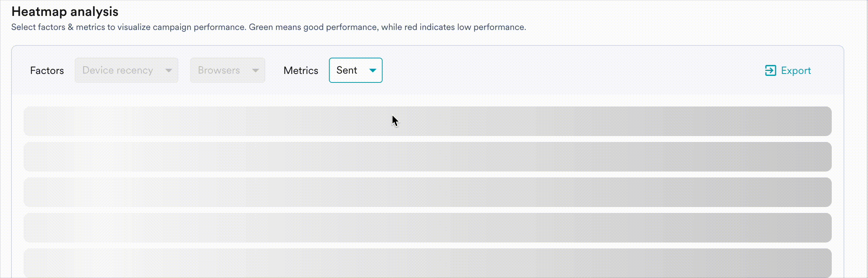This screenshot has width=868, height=278.
Task: Click the word Sent in metrics selector
Action: click(347, 70)
